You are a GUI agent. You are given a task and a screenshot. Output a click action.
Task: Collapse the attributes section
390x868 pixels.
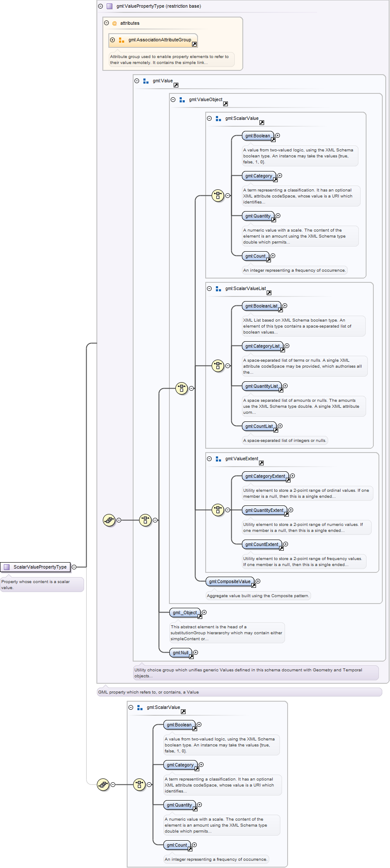click(107, 23)
